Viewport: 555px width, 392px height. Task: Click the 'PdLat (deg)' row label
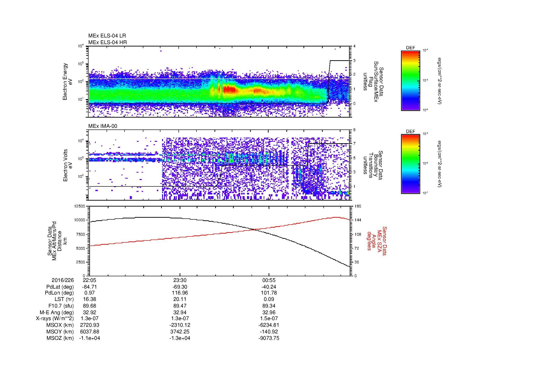60,287
